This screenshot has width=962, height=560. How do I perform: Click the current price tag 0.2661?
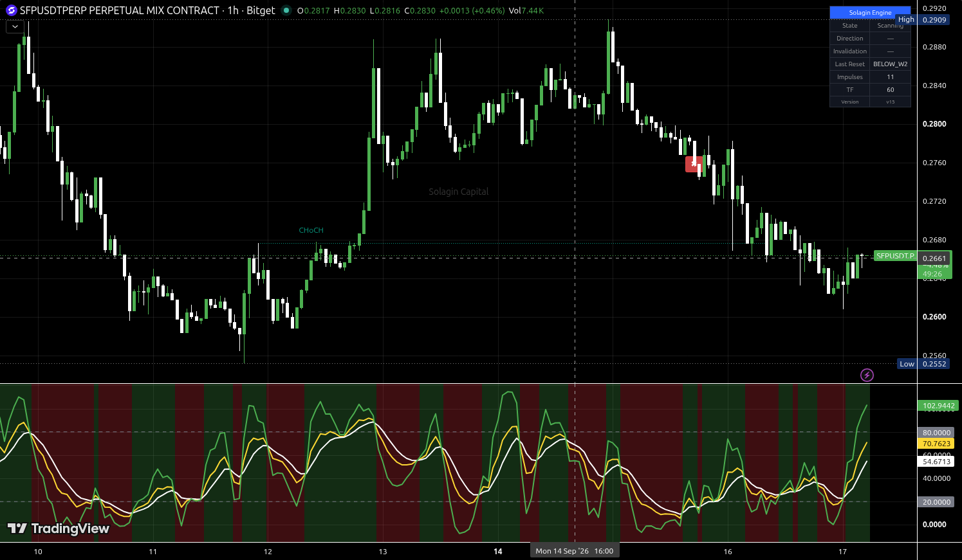(x=934, y=258)
